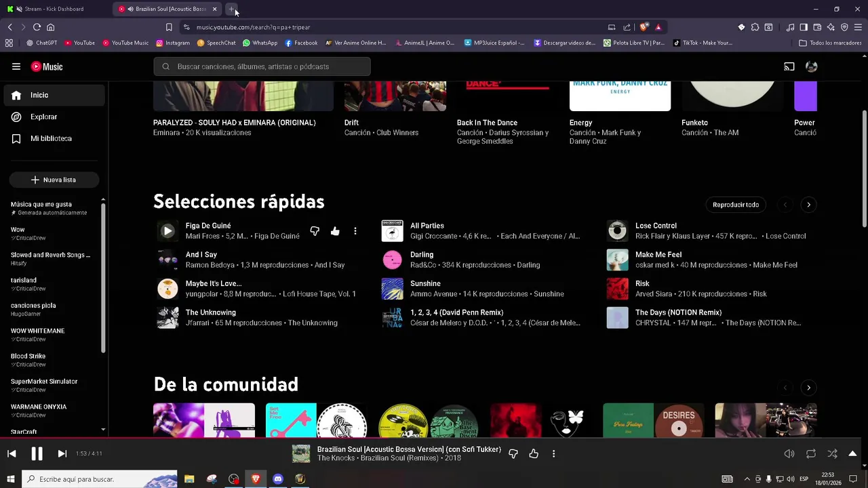Viewport: 868px width, 488px height.
Task: Click the player volume icon
Action: (x=789, y=453)
